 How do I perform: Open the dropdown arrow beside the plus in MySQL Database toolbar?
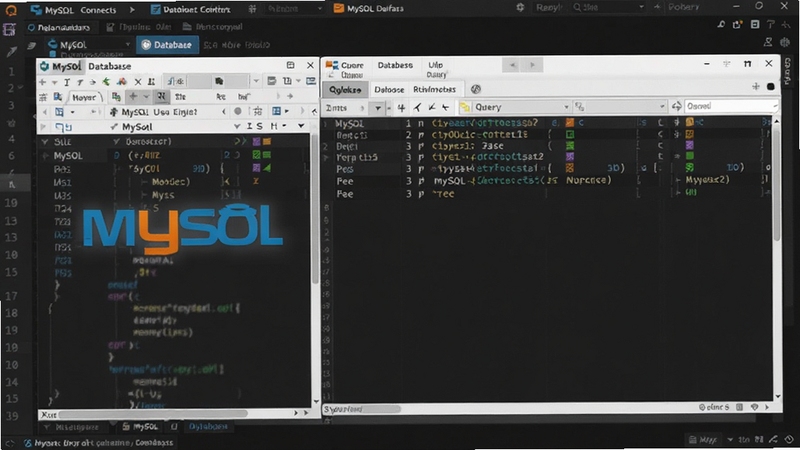tap(54, 82)
